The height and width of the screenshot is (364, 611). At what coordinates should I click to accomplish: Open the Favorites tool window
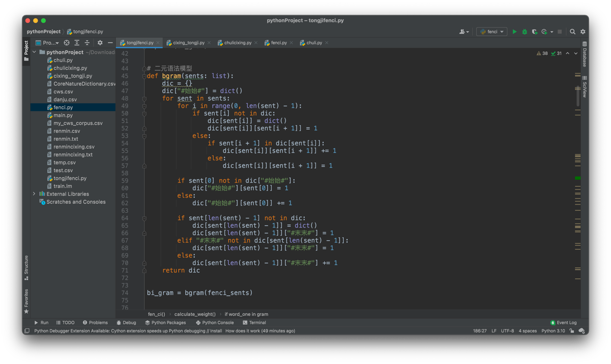pos(26,301)
